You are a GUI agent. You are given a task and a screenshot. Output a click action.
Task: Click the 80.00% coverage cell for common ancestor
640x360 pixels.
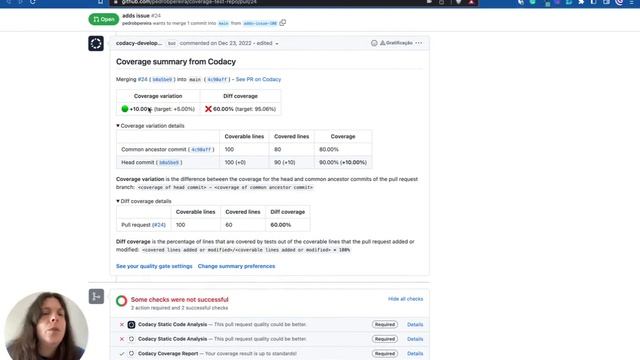[x=343, y=149]
